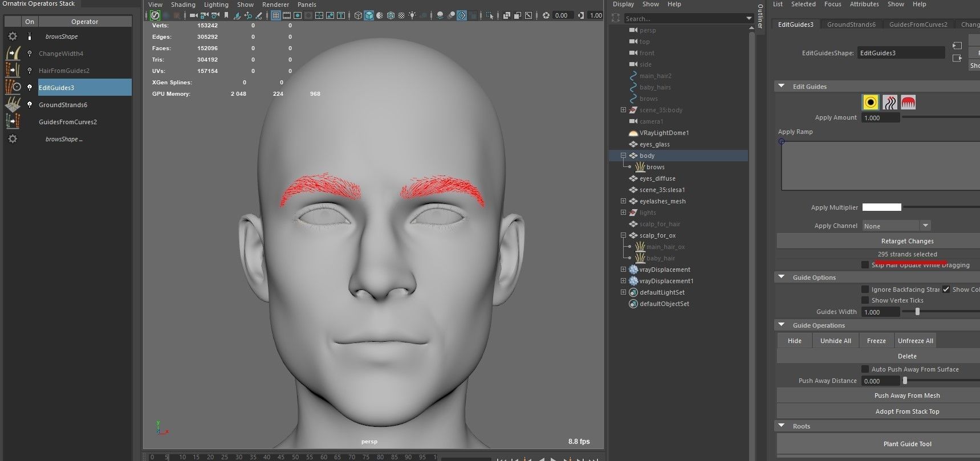This screenshot has height=461, width=980.
Task: Expand the scene_35:body node
Action: point(623,110)
